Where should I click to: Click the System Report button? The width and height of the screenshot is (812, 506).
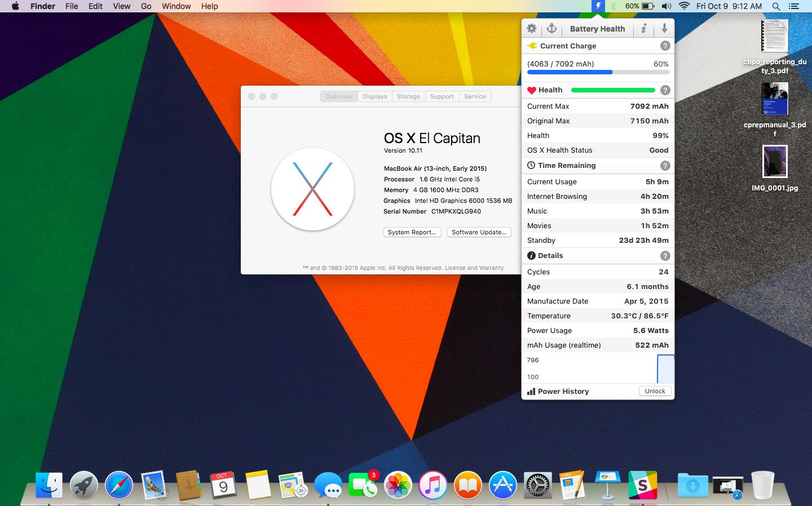tap(412, 232)
